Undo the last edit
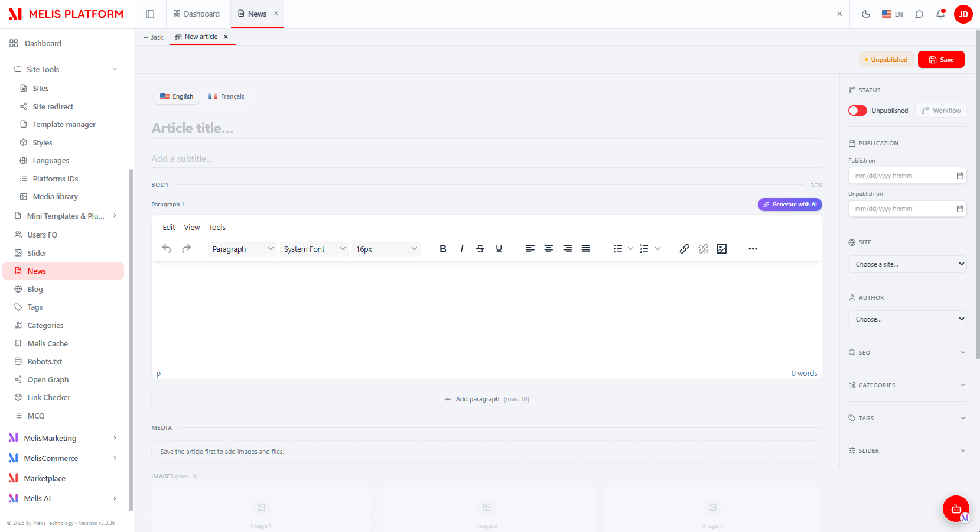 tap(167, 249)
